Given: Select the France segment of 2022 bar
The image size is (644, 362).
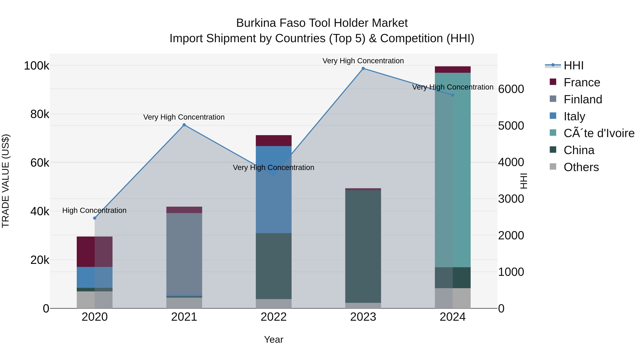Looking at the screenshot, I should [274, 141].
